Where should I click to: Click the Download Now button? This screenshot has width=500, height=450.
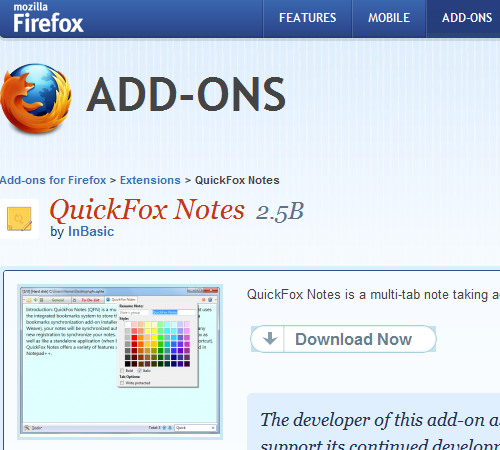click(343, 339)
